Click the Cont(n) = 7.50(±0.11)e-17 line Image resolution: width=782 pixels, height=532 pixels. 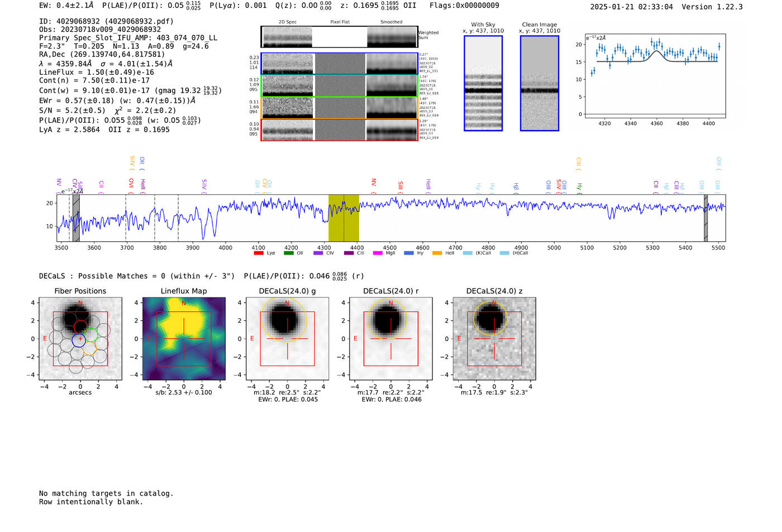point(94,80)
